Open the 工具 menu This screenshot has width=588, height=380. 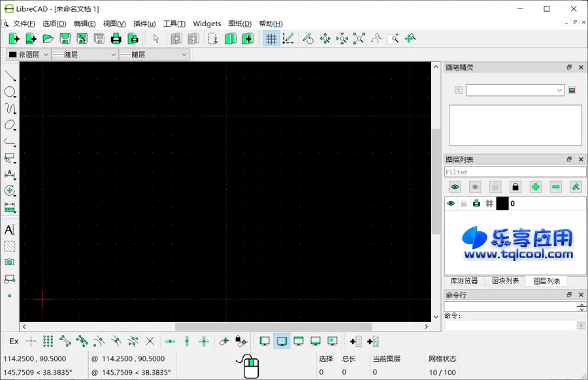point(174,23)
